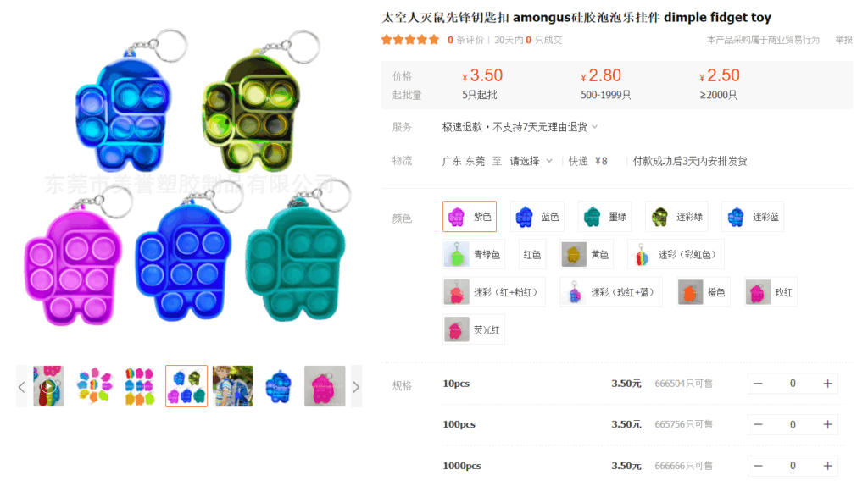Image resolution: width=868 pixels, height=492 pixels.
Task: Select the 橙色 orange color option
Action: (704, 292)
